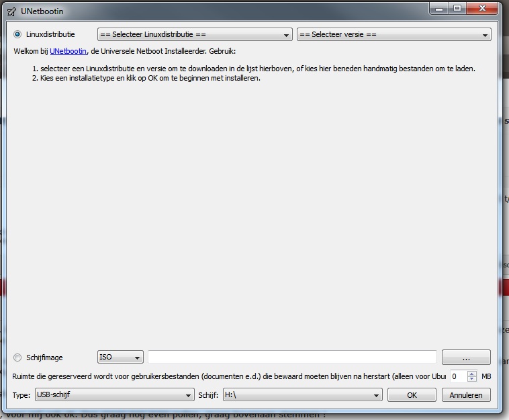The height and width of the screenshot is (420, 509).
Task: Close the UNetbootin window
Action: coord(482,9)
